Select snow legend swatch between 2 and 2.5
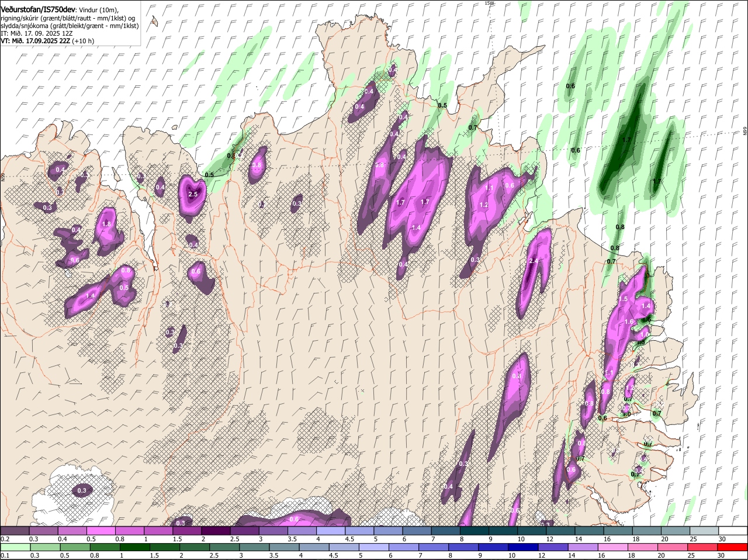This screenshot has width=748, height=560. (x=216, y=531)
